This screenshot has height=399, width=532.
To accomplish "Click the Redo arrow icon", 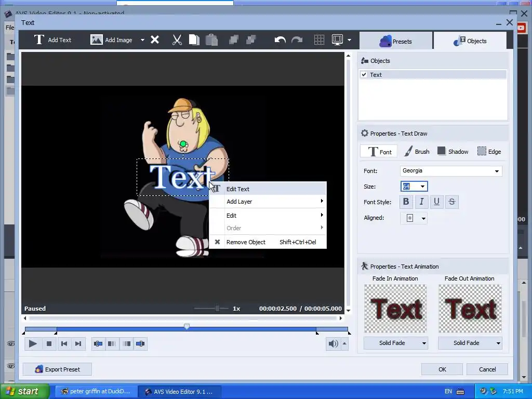I will pyautogui.click(x=297, y=39).
